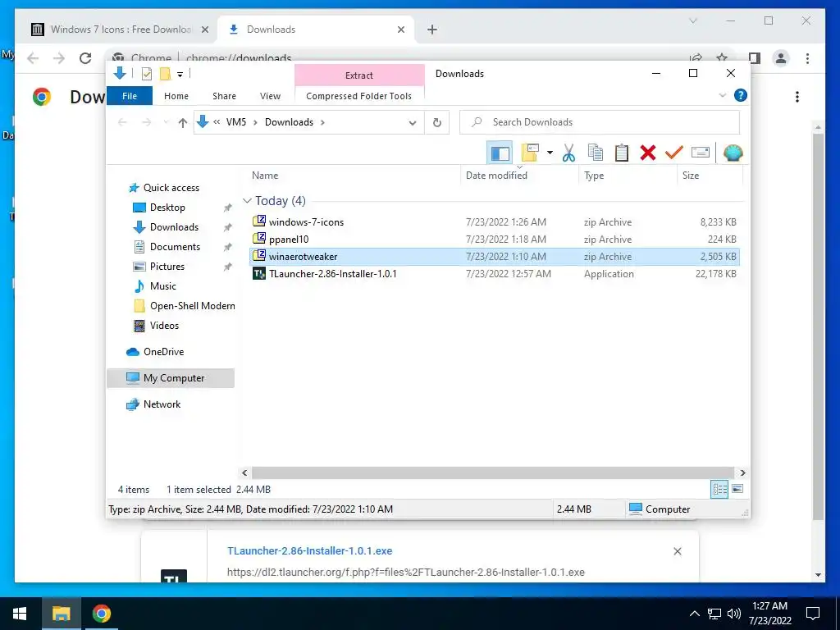Collapse the Today (4) group
The height and width of the screenshot is (630, 840).
tap(247, 201)
